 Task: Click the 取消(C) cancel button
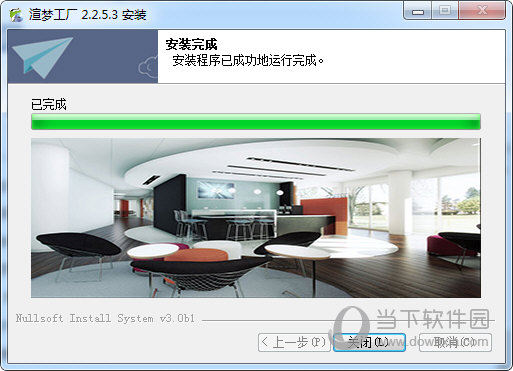click(x=455, y=342)
